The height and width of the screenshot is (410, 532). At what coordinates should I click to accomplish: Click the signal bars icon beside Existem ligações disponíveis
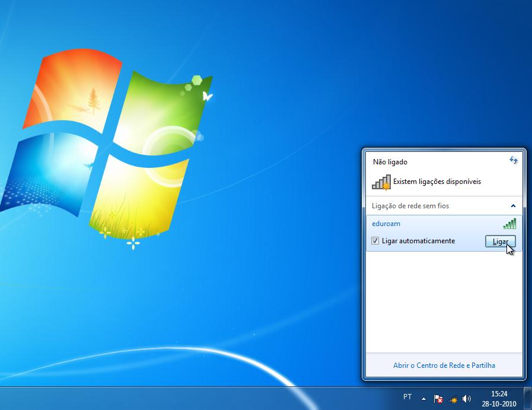click(x=381, y=182)
